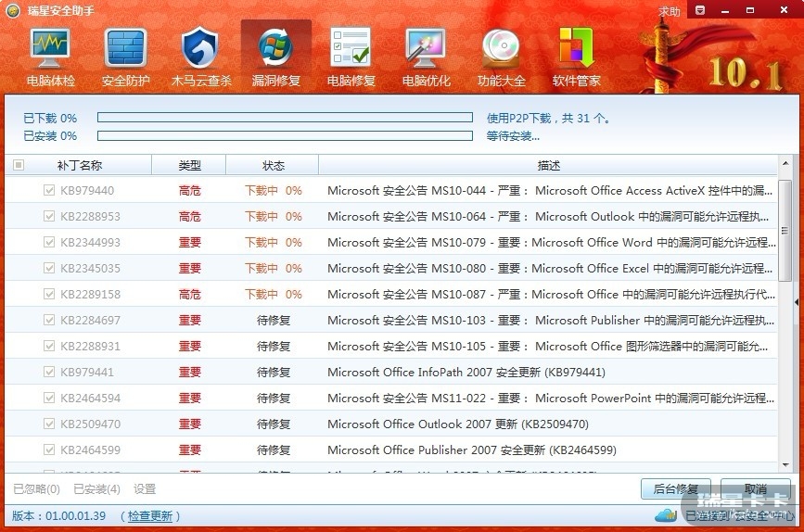Open the 已忽略(0) ignored list
Screen dimensions: 804x532
click(x=36, y=489)
